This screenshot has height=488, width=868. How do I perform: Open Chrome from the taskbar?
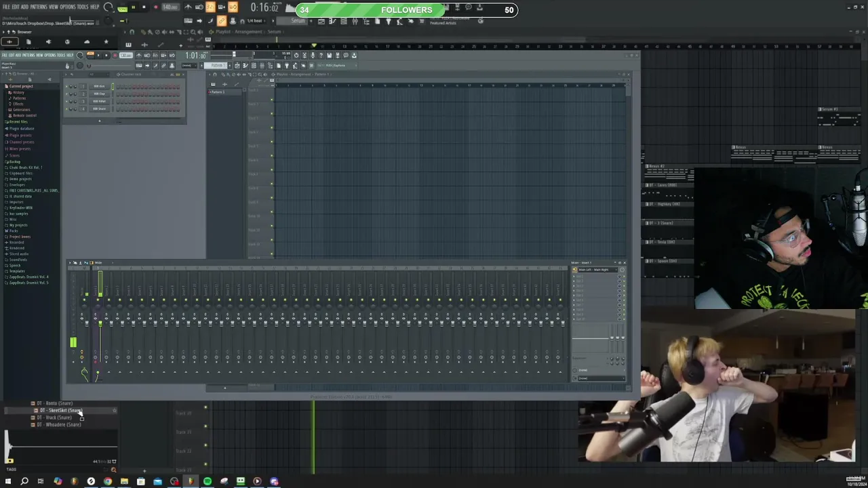(x=108, y=481)
